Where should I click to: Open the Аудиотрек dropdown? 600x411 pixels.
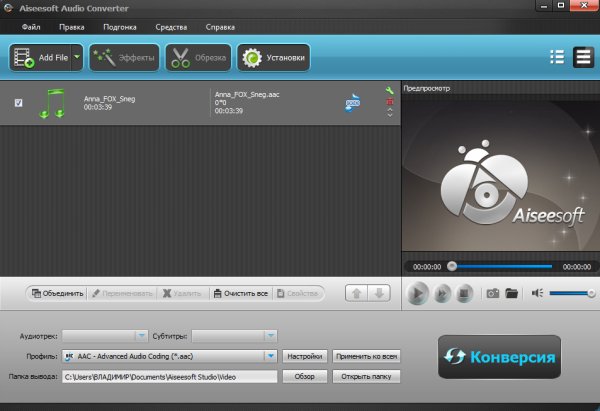(x=105, y=336)
